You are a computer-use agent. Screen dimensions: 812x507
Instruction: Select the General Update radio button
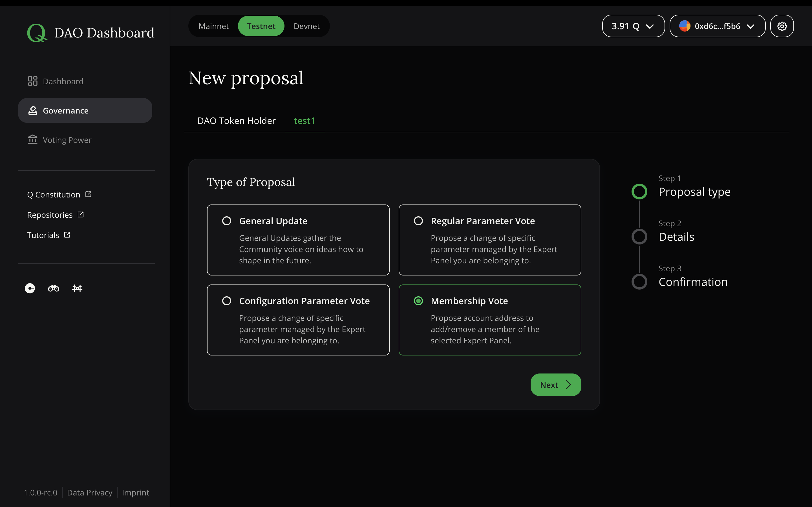pos(227,221)
